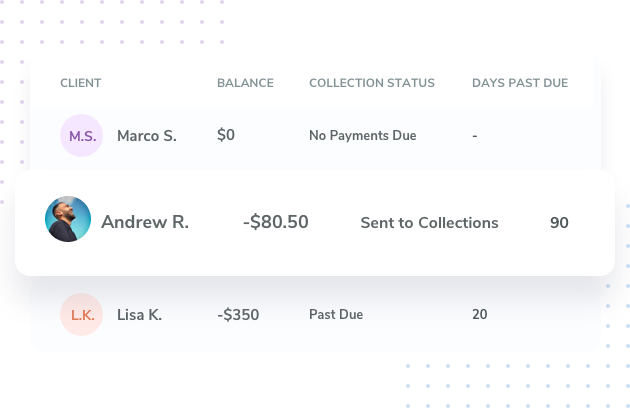Click Lisa K. initials avatar
This screenshot has height=408, width=630.
point(81,314)
